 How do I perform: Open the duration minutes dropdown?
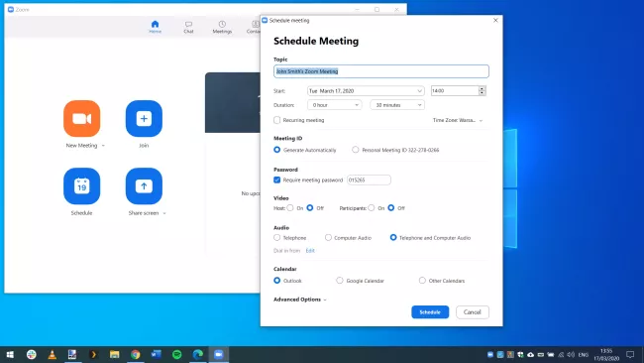397,105
